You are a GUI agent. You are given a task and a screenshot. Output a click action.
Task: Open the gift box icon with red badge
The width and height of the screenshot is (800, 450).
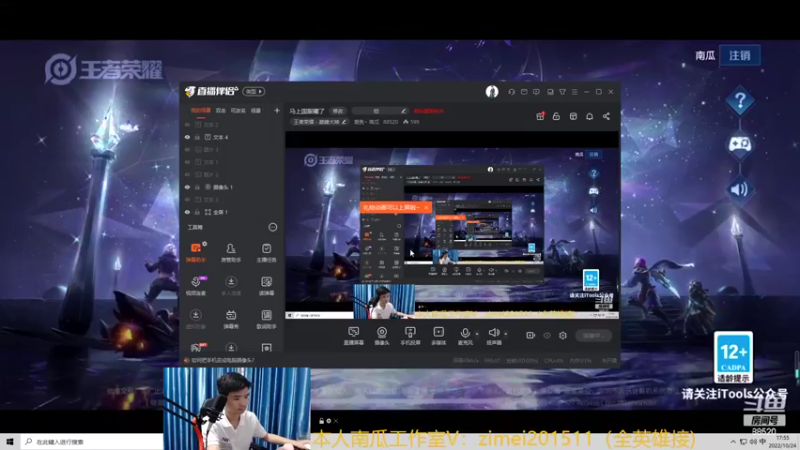tap(540, 116)
